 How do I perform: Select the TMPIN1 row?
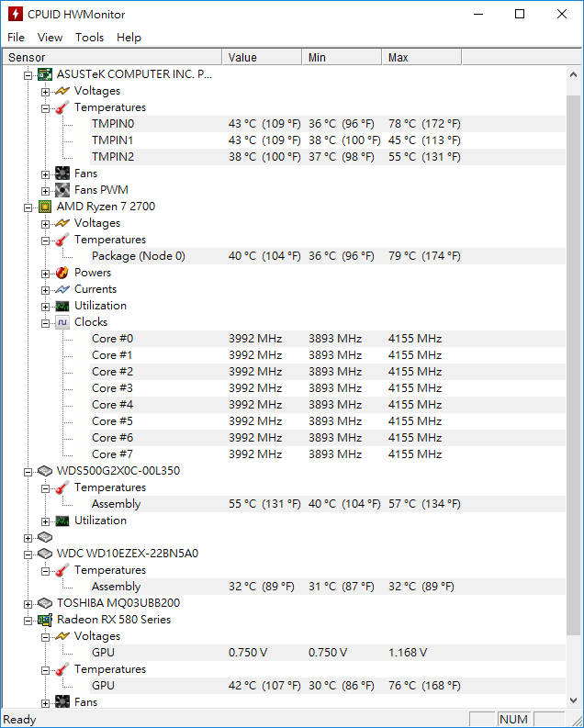point(328,140)
